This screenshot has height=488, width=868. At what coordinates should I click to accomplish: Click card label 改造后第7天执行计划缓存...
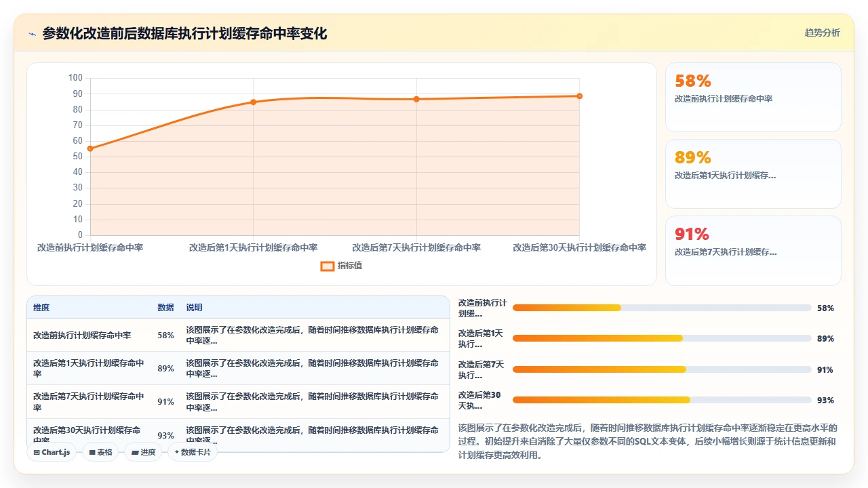coord(726,252)
